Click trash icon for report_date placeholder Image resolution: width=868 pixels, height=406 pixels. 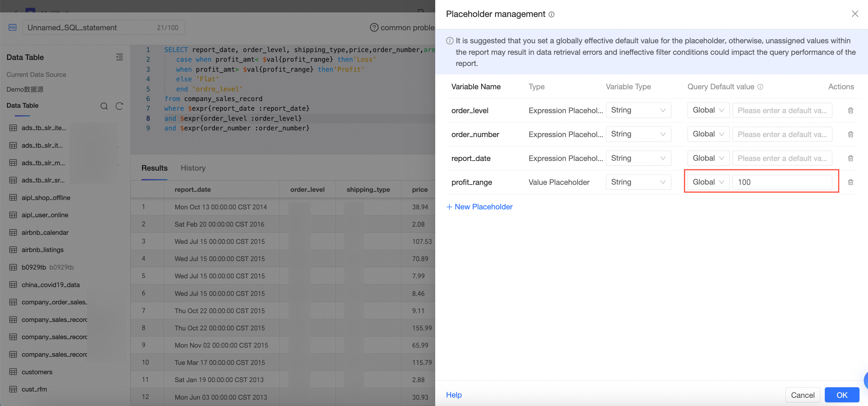click(x=850, y=158)
